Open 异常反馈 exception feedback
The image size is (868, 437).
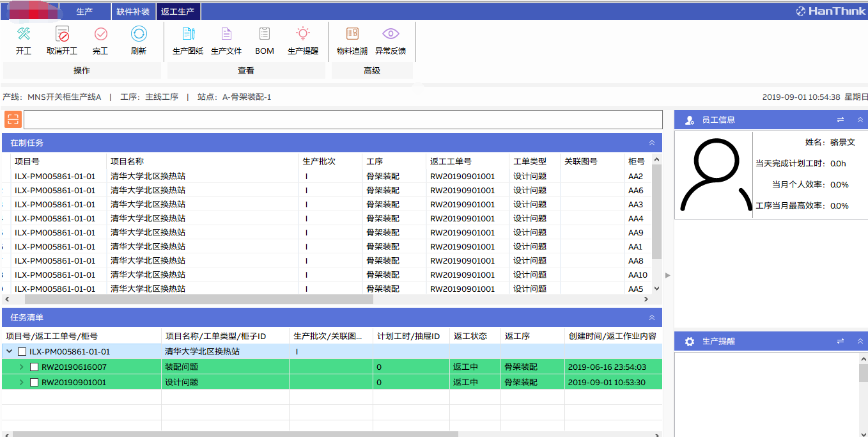point(391,35)
